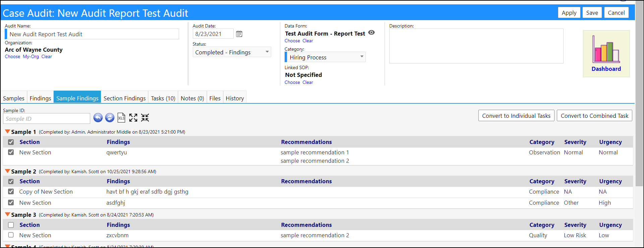Open the History tab
Image resolution: width=644 pixels, height=248 pixels.
click(x=235, y=98)
